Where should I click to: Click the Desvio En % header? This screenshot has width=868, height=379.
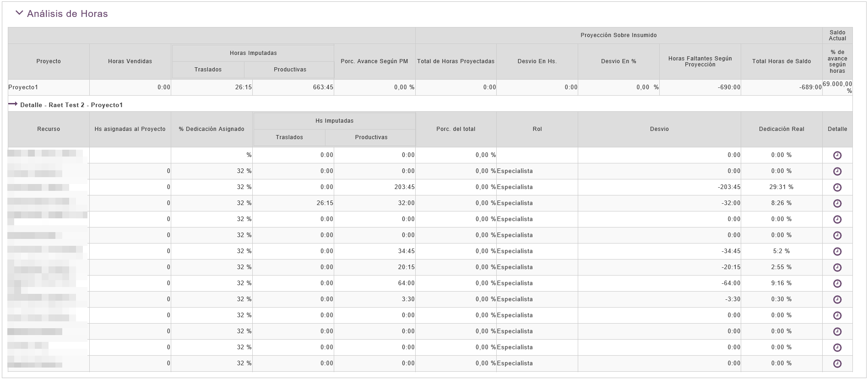coord(618,61)
